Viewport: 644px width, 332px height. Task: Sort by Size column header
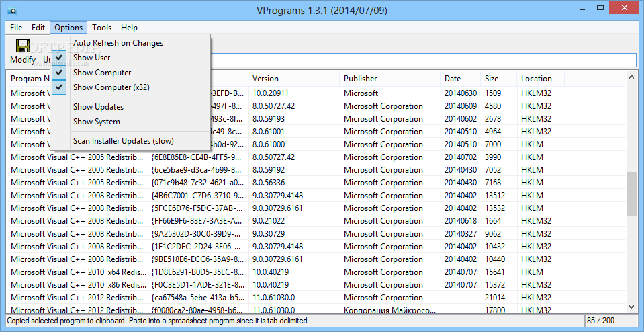pyautogui.click(x=498, y=79)
